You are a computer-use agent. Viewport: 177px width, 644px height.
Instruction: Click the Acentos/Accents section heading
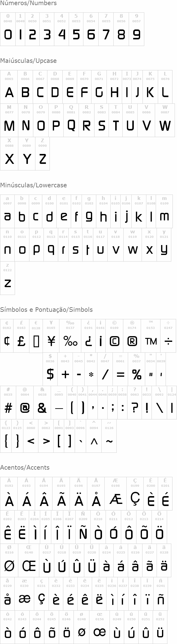(25, 468)
